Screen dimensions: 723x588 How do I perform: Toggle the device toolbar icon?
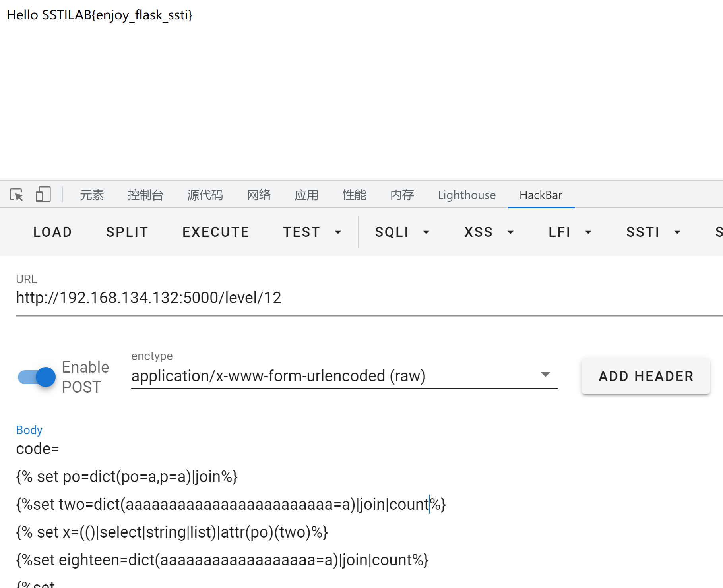tap(43, 195)
